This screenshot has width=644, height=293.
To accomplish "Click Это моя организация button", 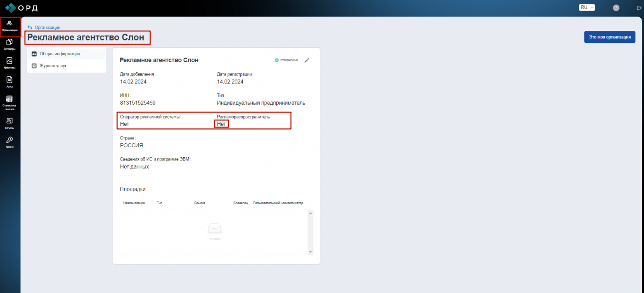I will tap(610, 37).
